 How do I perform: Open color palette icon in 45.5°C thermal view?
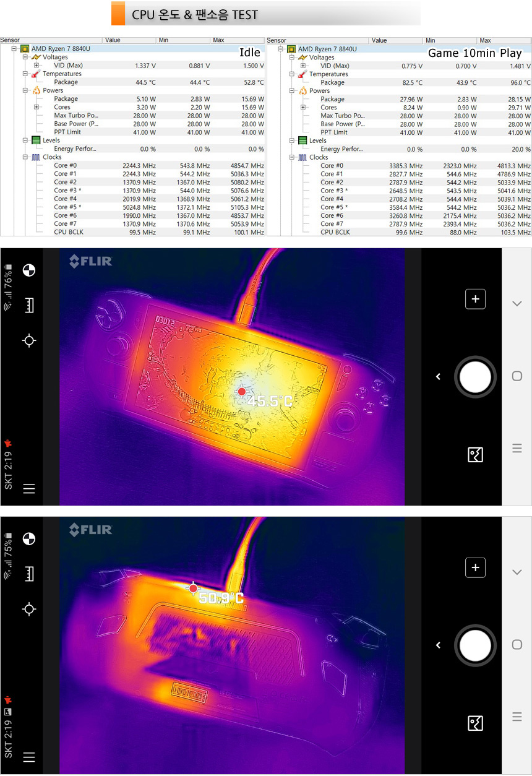point(28,270)
